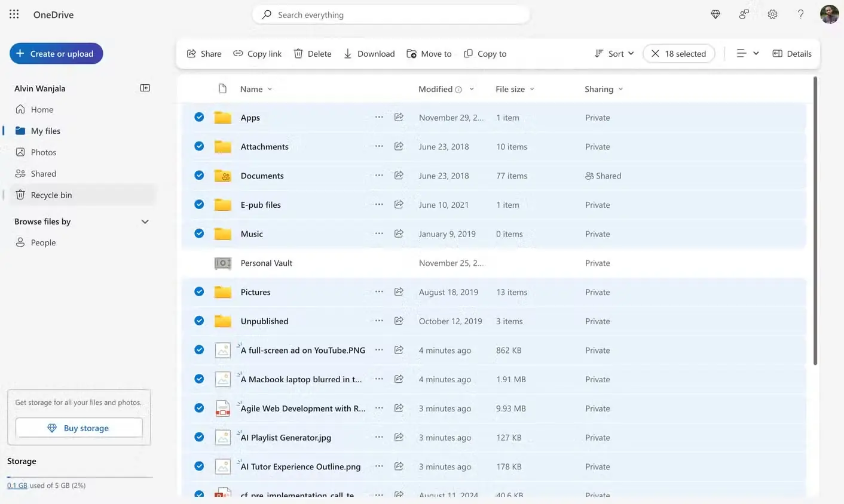Open the Personal Vault safe icon

(222, 263)
